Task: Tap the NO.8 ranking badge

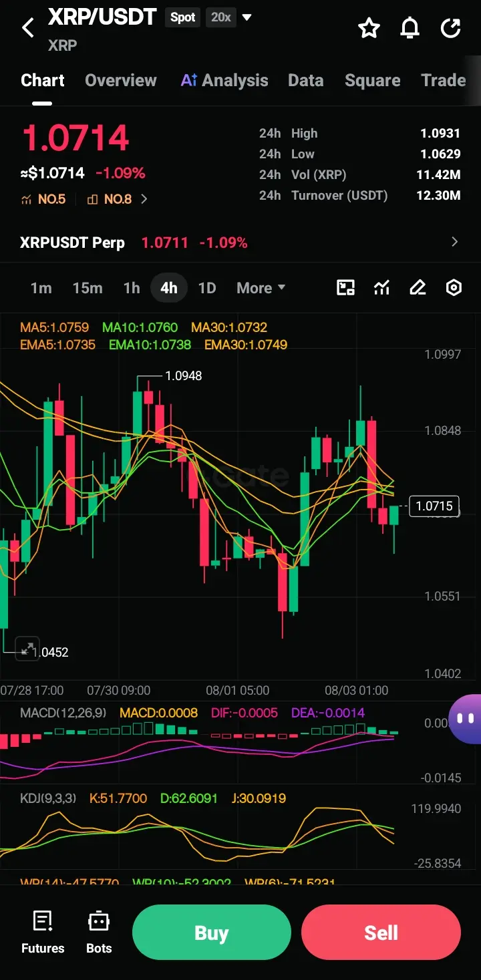Action: 110,199
